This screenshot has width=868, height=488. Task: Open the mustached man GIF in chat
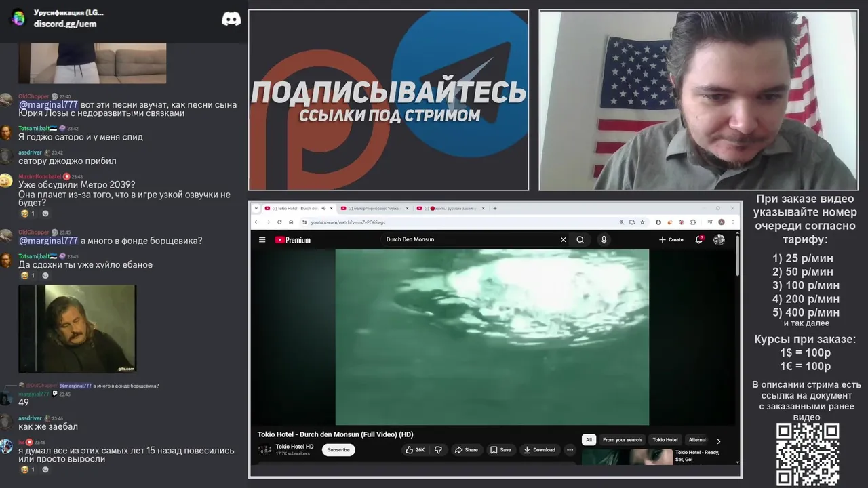pyautogui.click(x=77, y=329)
